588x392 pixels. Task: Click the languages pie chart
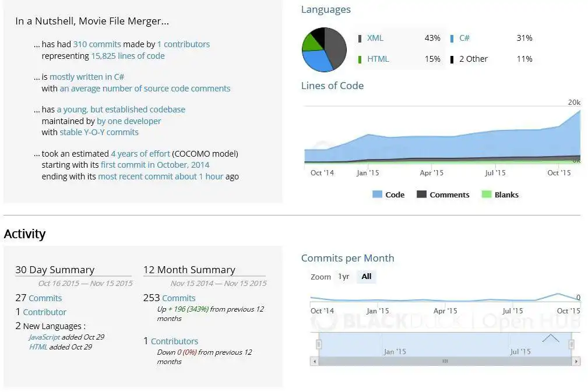323,50
